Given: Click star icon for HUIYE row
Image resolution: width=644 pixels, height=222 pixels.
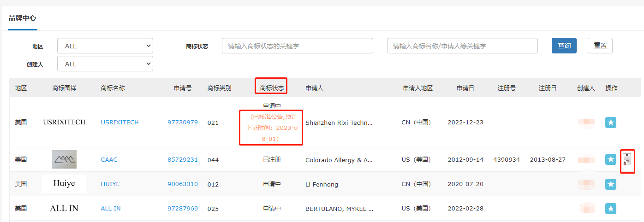Looking at the screenshot, I should point(611,184).
